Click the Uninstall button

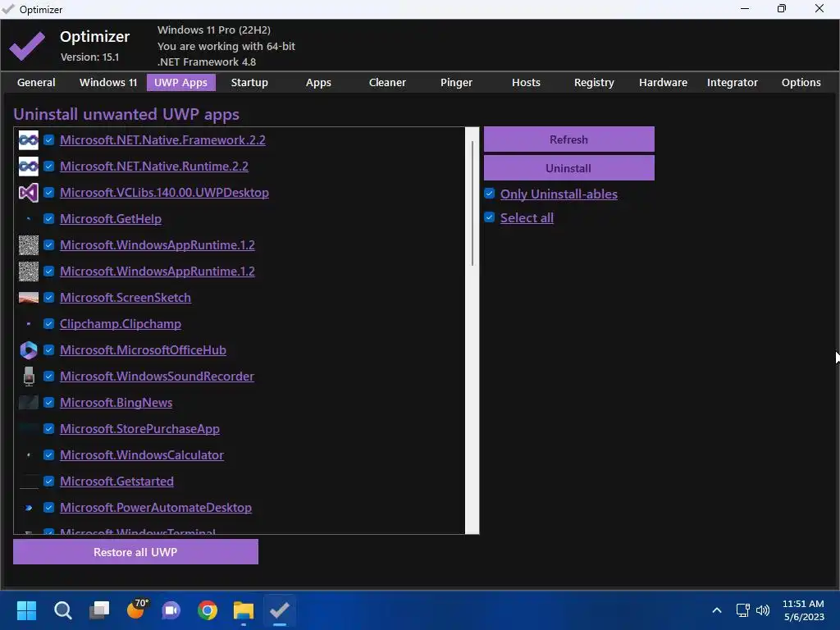pyautogui.click(x=569, y=168)
